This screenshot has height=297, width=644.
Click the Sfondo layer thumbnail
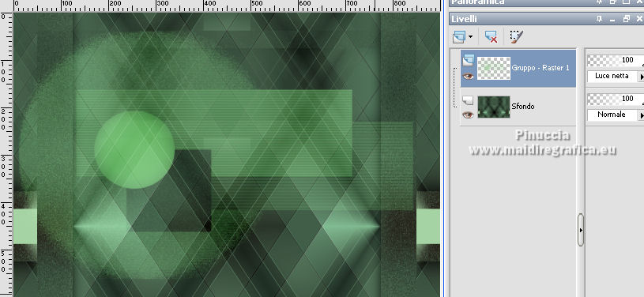pyautogui.click(x=494, y=107)
